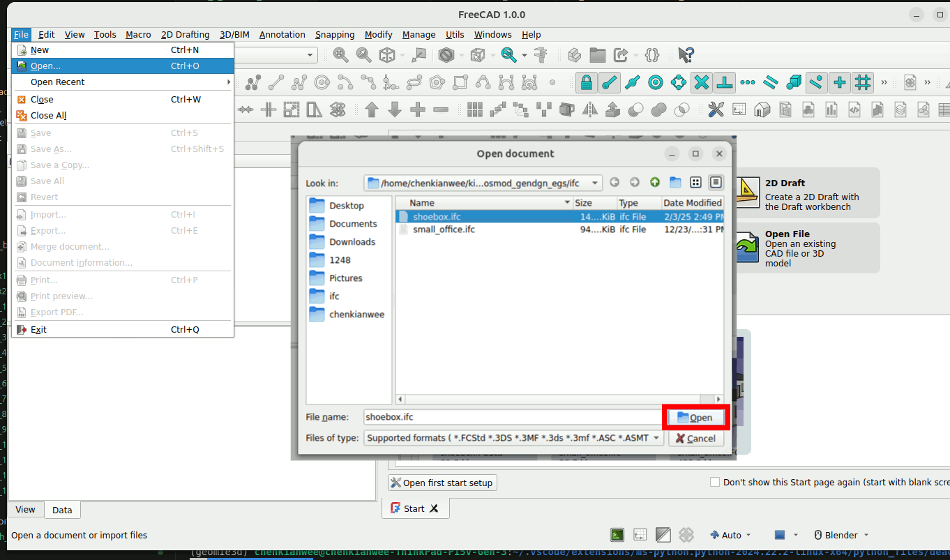Click create new folder icon in dialog
950x560 pixels.
(x=675, y=183)
